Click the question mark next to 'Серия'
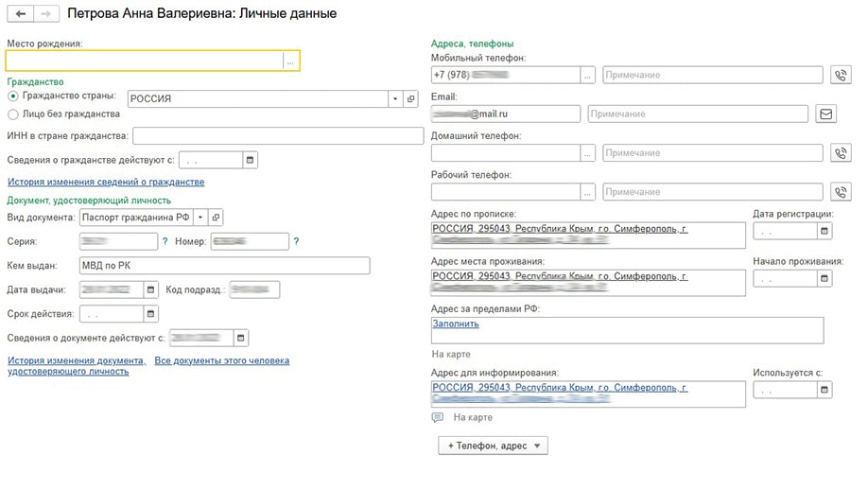Viewport: 868px width, 490px height. point(165,242)
